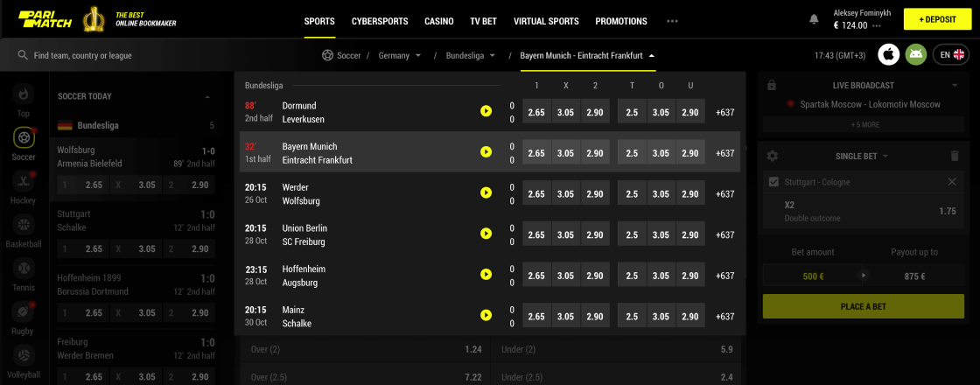
Task: Open +637 markets for Dormund - Leverkusen
Action: (x=725, y=113)
